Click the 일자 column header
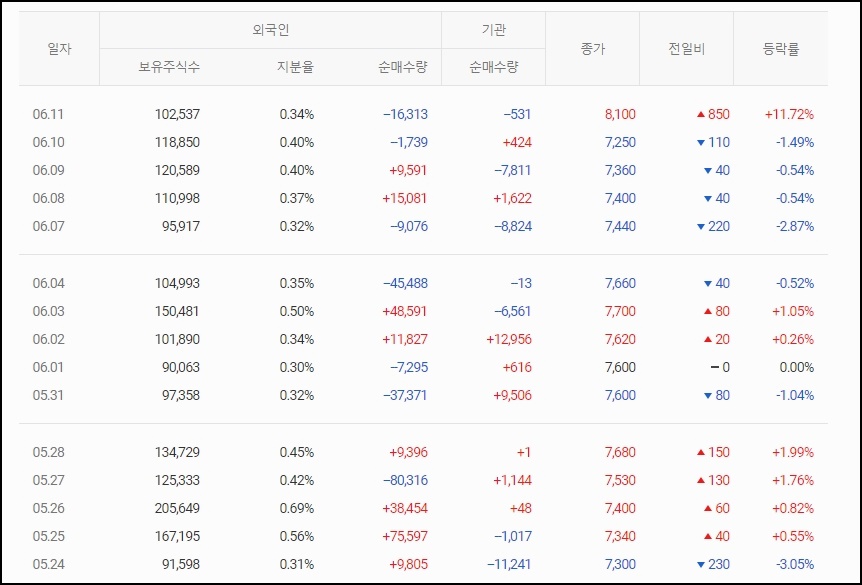The image size is (862, 585). 59,49
